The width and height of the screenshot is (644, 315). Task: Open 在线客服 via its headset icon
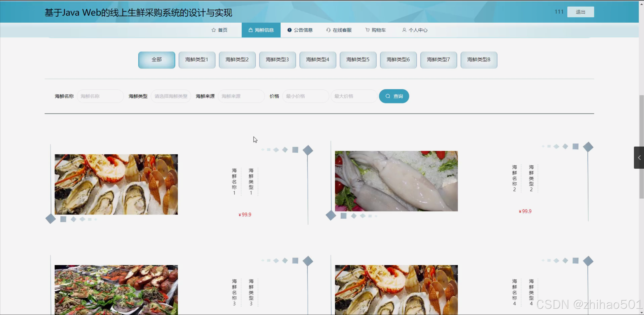328,30
